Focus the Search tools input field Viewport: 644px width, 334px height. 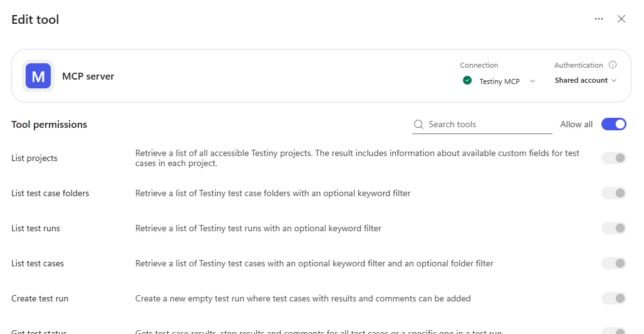coord(482,125)
